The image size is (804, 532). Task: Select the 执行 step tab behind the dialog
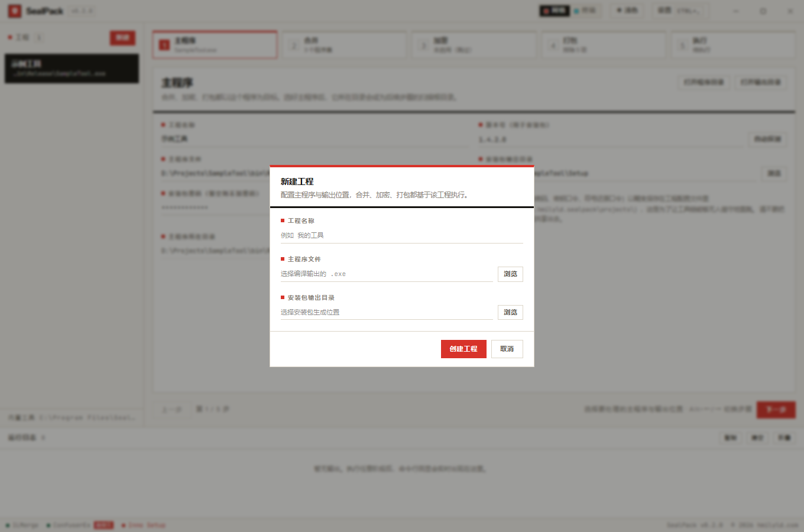[x=733, y=45]
